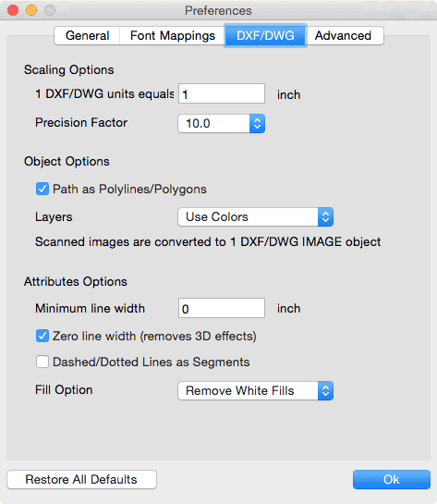Viewport: 437px width, 504px height.
Task: Minimize the Preferences window
Action: click(x=31, y=10)
